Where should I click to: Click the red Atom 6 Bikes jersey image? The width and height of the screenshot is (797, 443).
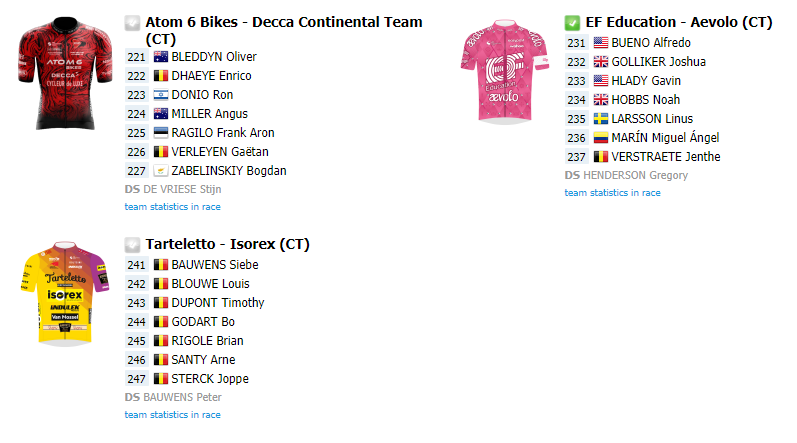coord(65,73)
